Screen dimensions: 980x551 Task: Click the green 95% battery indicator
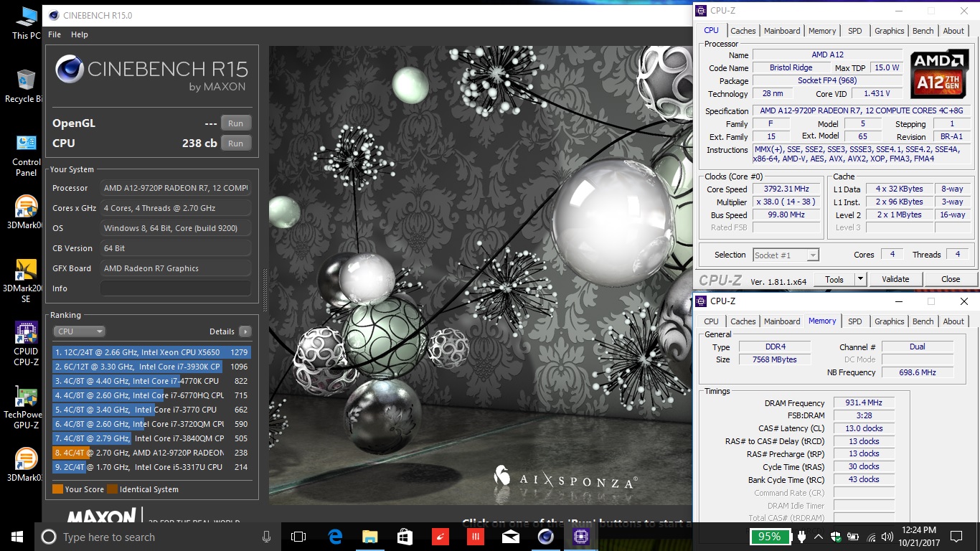[x=770, y=537]
